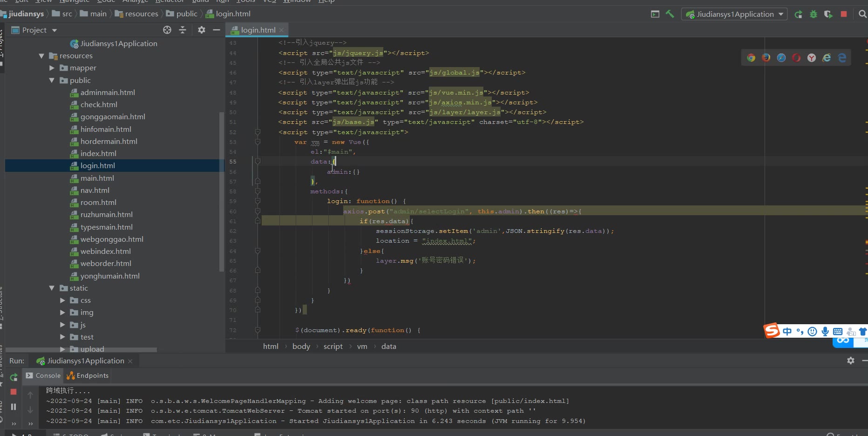Open webgonggao.html in project tree
This screenshot has width=868, height=436.
[112, 239]
